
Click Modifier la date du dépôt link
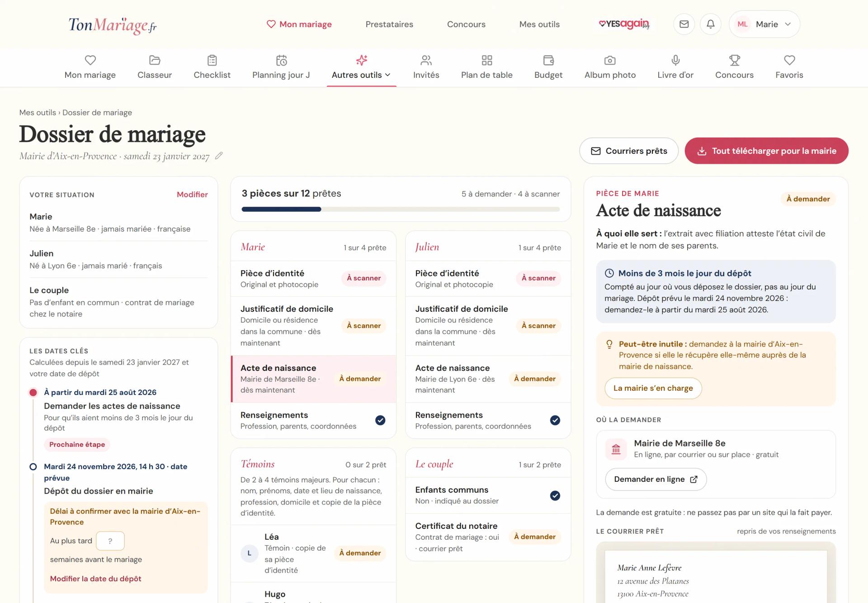pyautogui.click(x=95, y=579)
